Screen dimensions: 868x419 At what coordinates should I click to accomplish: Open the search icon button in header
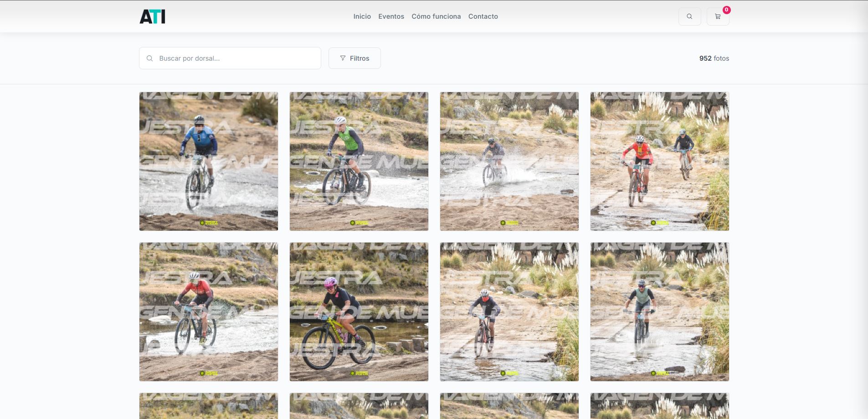point(689,16)
